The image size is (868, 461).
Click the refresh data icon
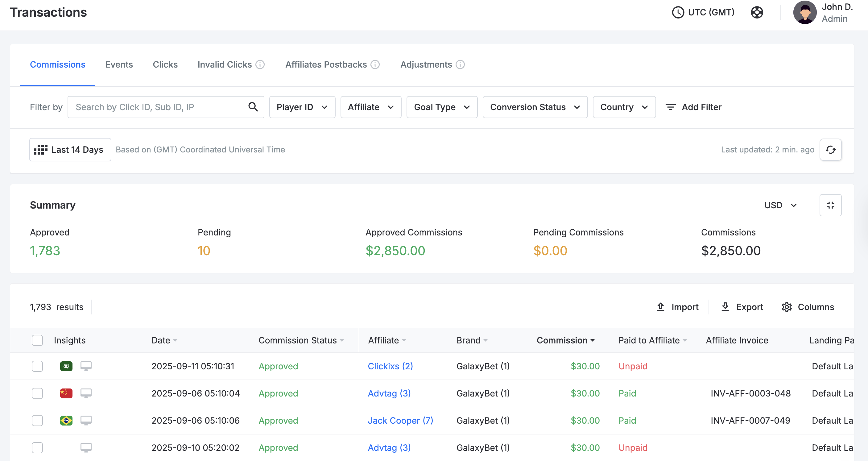coord(830,150)
